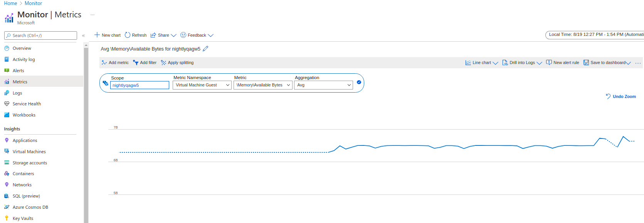The image size is (644, 223).
Task: Click the Add metric icon
Action: (104, 63)
